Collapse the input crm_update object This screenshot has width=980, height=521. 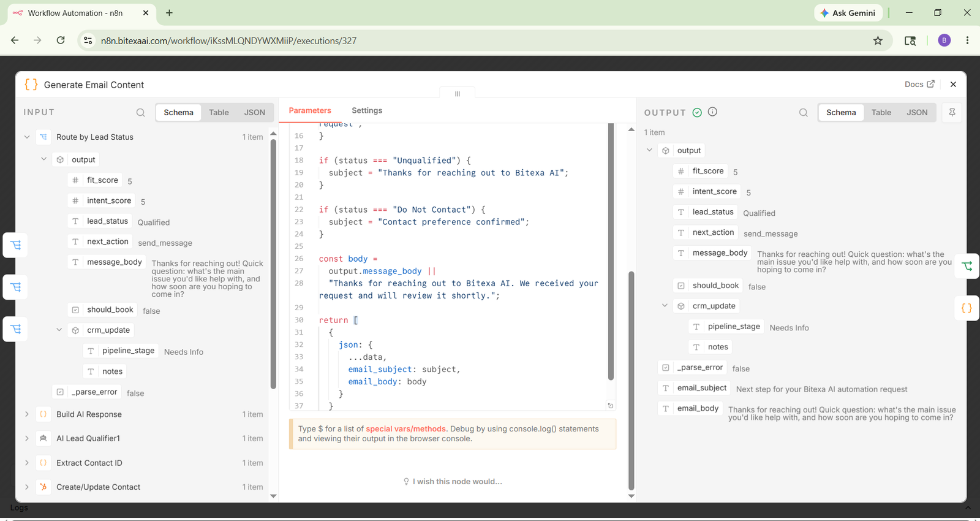tap(59, 330)
